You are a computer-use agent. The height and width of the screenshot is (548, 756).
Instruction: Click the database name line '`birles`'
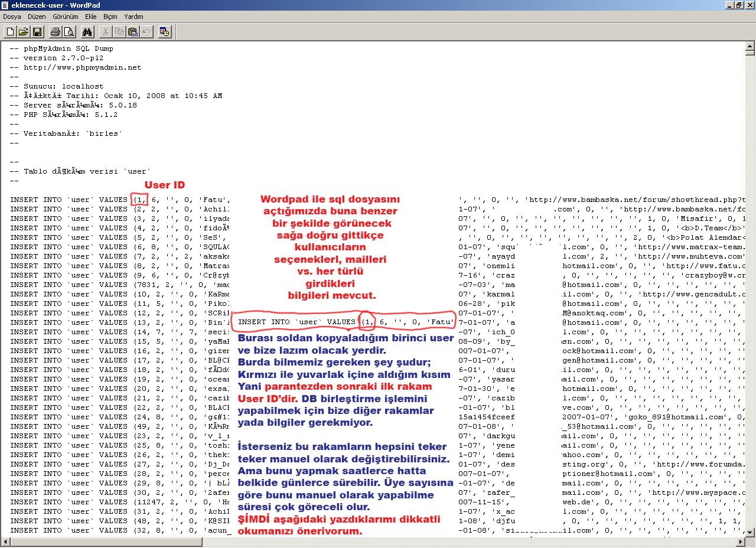[x=66, y=133]
